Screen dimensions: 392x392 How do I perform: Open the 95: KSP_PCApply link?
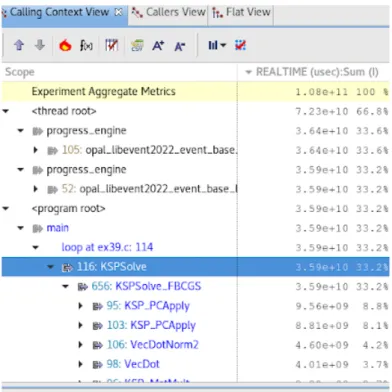click(x=148, y=306)
